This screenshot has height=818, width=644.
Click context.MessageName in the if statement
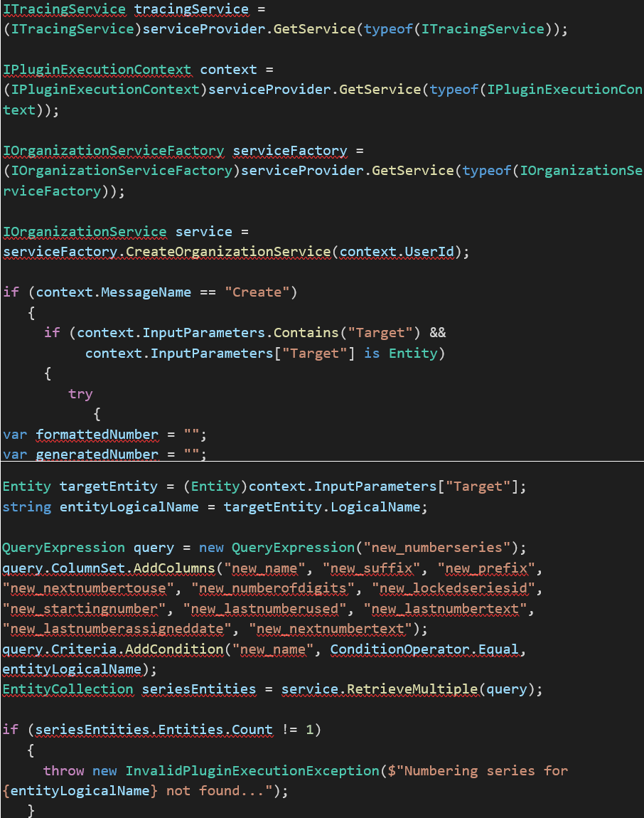(x=113, y=292)
